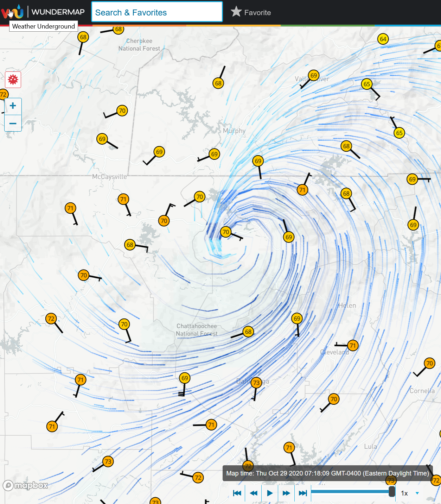The height and width of the screenshot is (504, 441).
Task: Select the 70 station at the wind spiral center
Action: coord(226,232)
